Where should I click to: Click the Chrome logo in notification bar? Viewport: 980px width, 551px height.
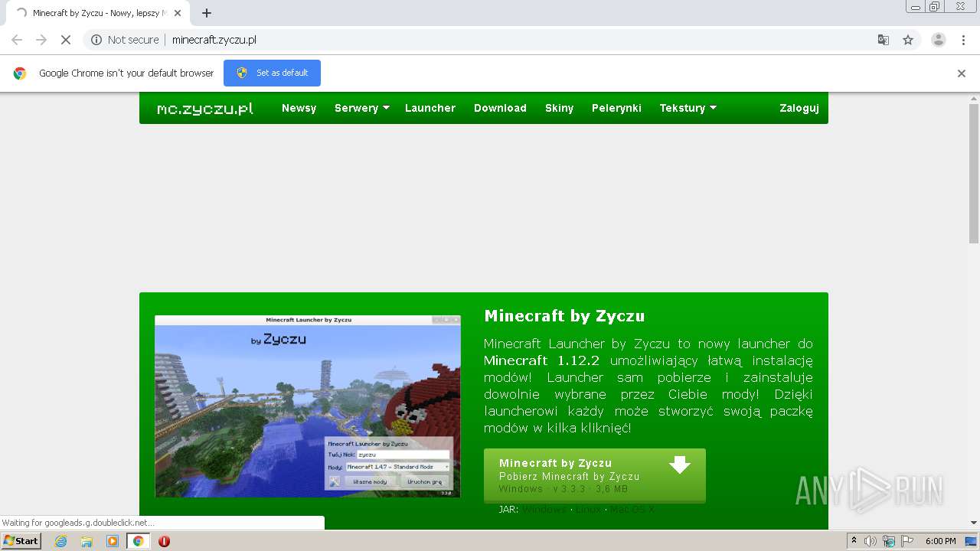(x=20, y=73)
